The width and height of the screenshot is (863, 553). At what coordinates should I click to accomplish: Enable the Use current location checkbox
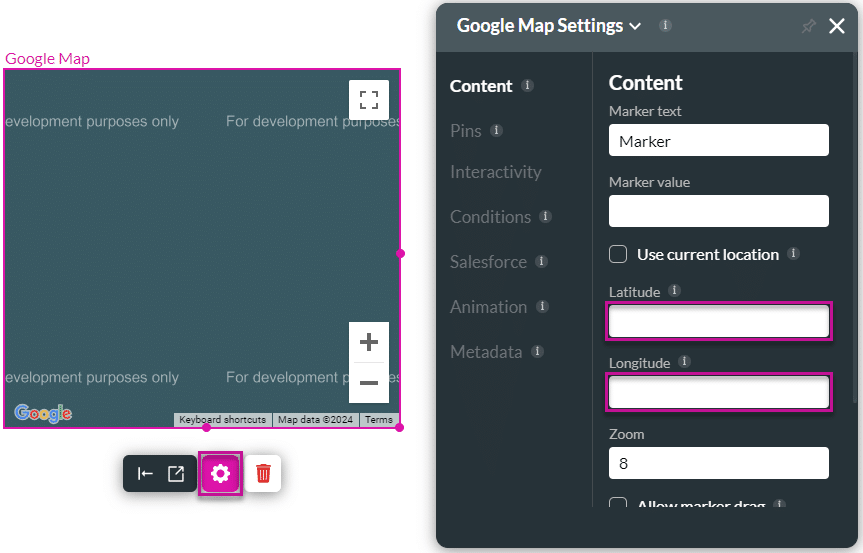(618, 254)
